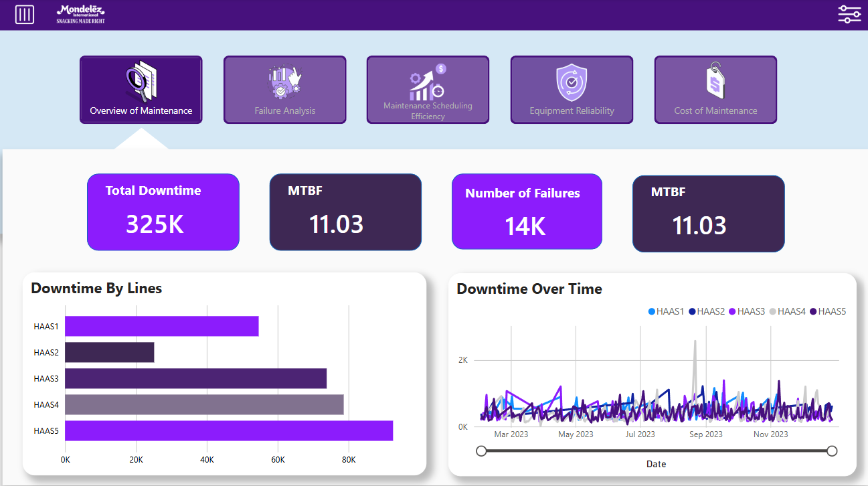Switch to the Failure Analysis page

[x=284, y=90]
